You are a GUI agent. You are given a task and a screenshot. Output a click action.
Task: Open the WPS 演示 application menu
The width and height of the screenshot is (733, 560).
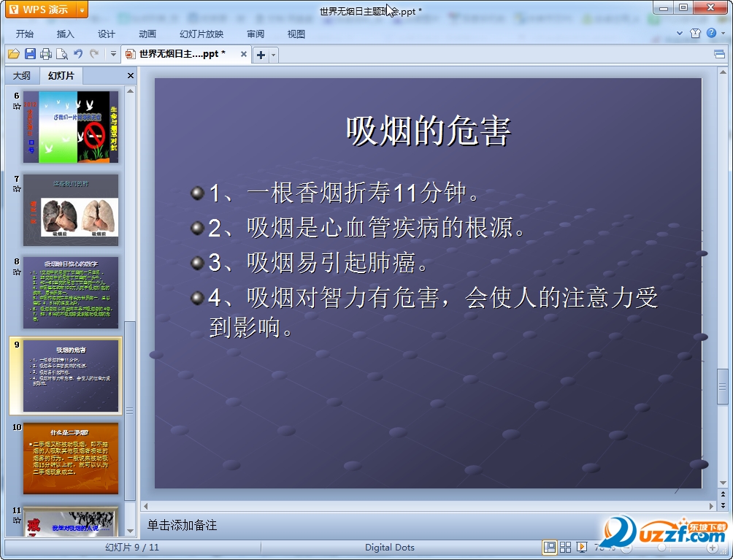41,9
